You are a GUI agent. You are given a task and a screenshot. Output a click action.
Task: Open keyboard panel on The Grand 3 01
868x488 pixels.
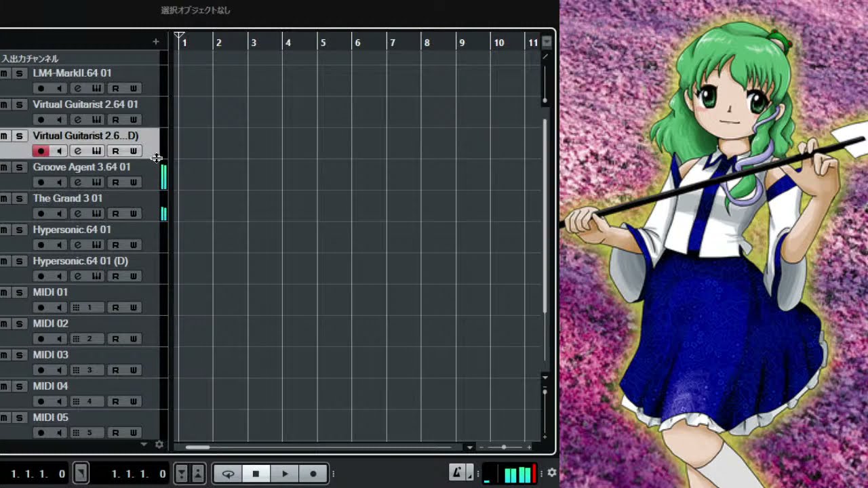[96, 213]
